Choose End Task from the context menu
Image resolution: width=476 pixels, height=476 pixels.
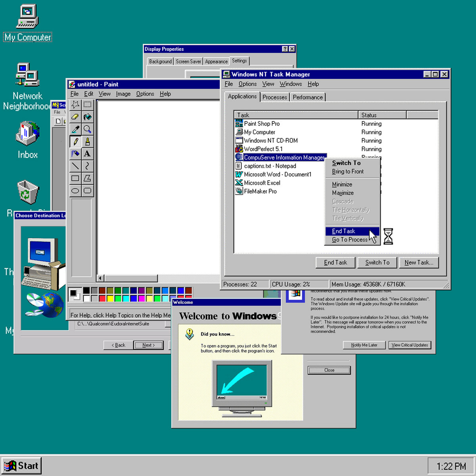click(344, 231)
